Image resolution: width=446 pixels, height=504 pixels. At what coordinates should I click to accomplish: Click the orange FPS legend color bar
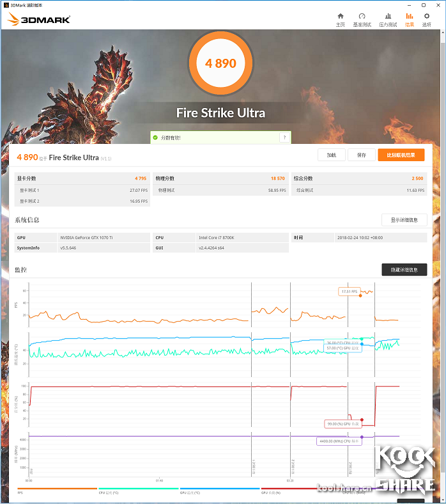(x=57, y=489)
